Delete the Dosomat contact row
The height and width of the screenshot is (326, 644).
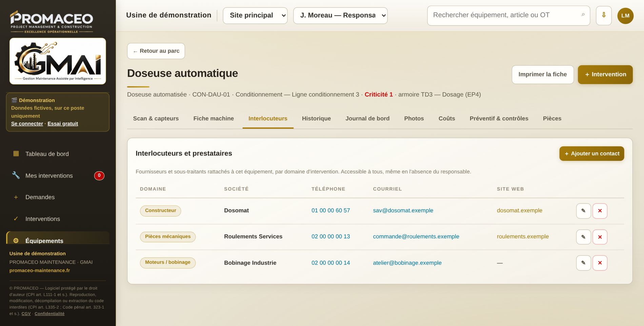pyautogui.click(x=600, y=211)
